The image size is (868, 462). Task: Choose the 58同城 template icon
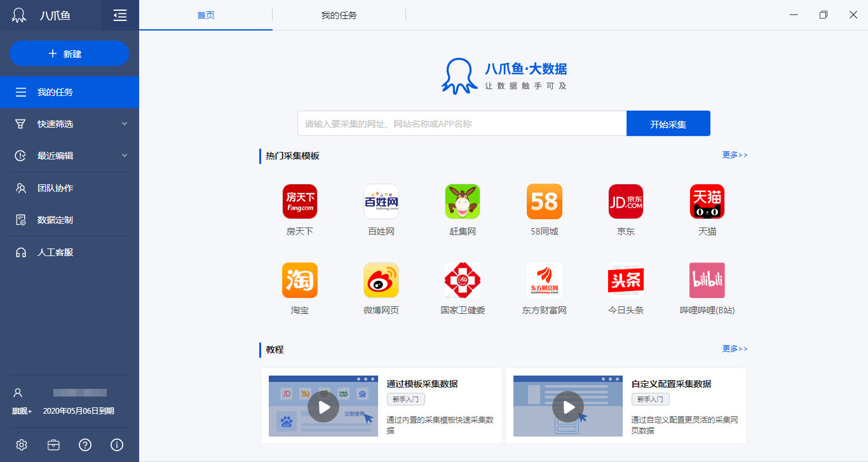(x=545, y=201)
